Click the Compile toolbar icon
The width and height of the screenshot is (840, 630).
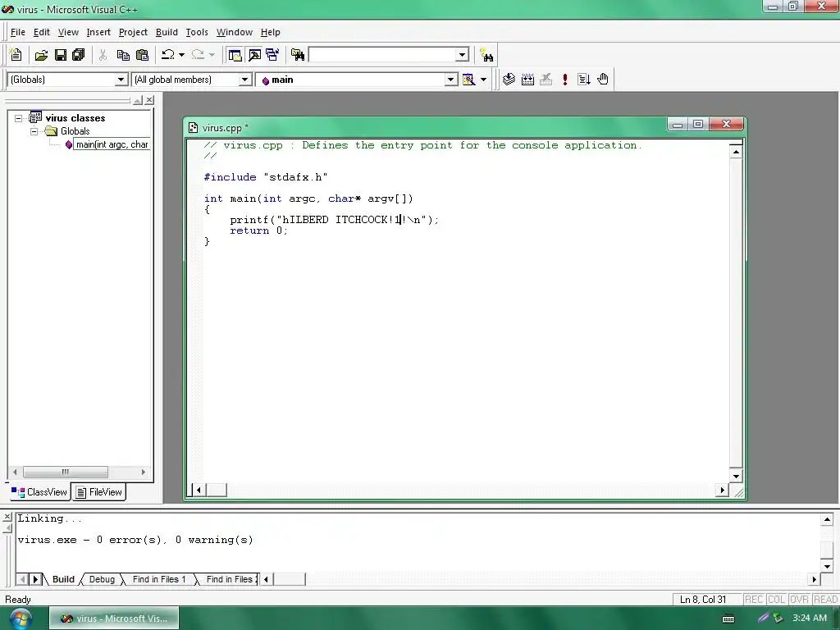pyautogui.click(x=509, y=80)
